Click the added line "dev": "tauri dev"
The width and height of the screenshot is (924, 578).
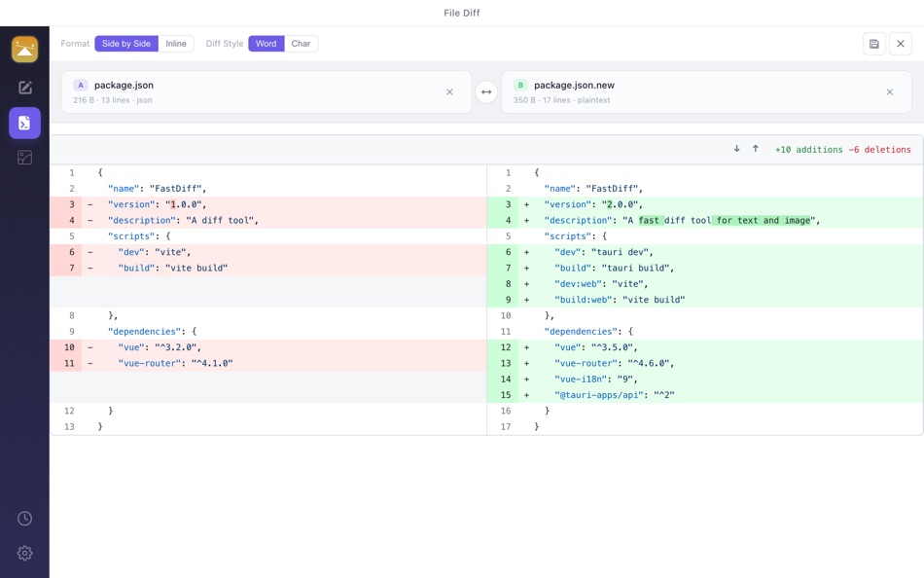pos(705,252)
